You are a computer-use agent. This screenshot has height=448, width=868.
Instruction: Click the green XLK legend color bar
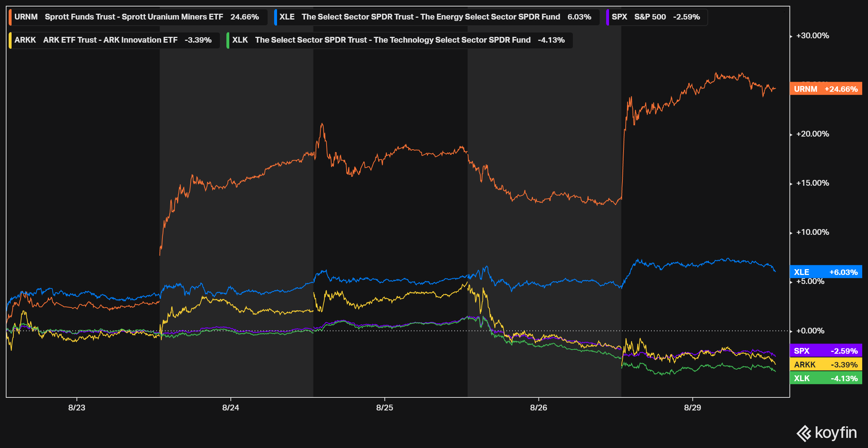228,40
